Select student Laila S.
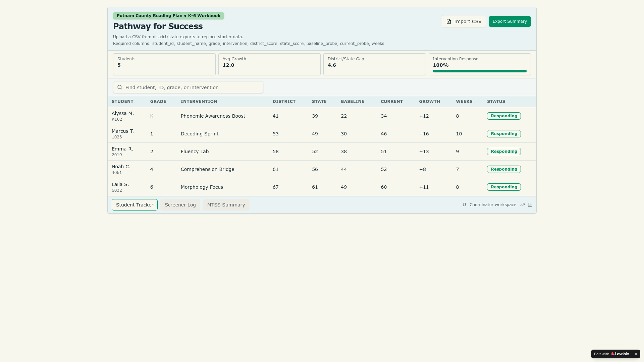This screenshot has height=362, width=644. (x=120, y=184)
